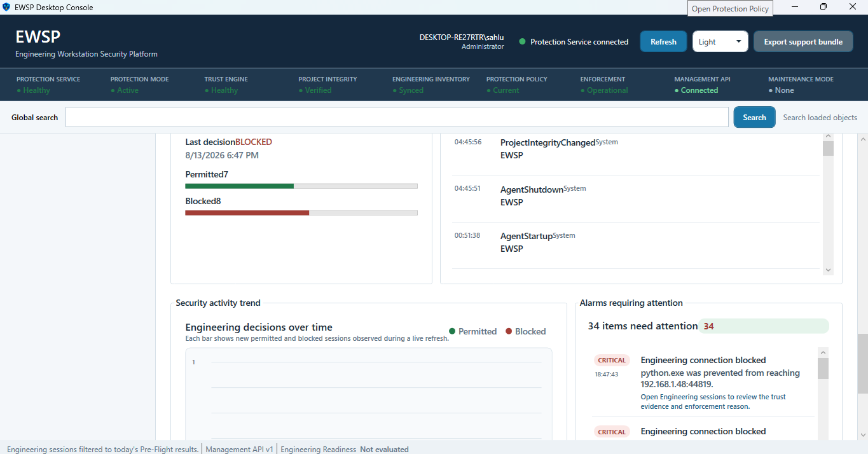
Task: Click the red Blocked legend dot
Action: (509, 331)
